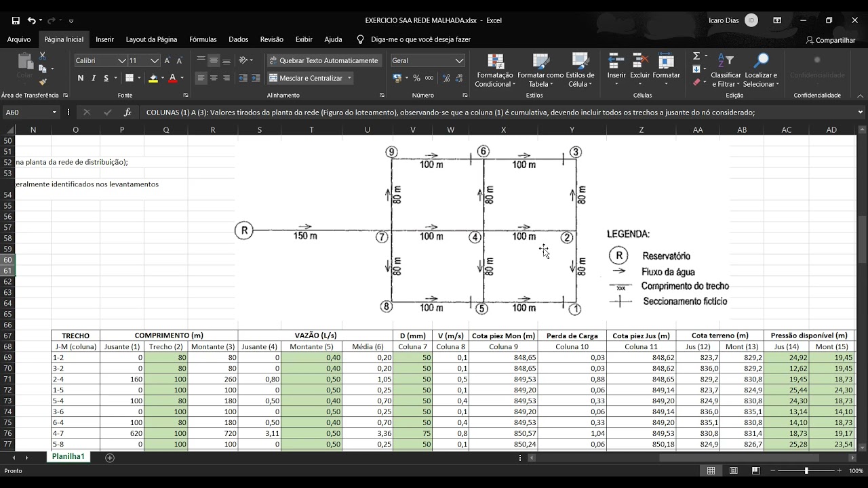The image size is (868, 488).
Task: Switch to the Inserir ribbon tab
Action: click(x=105, y=39)
